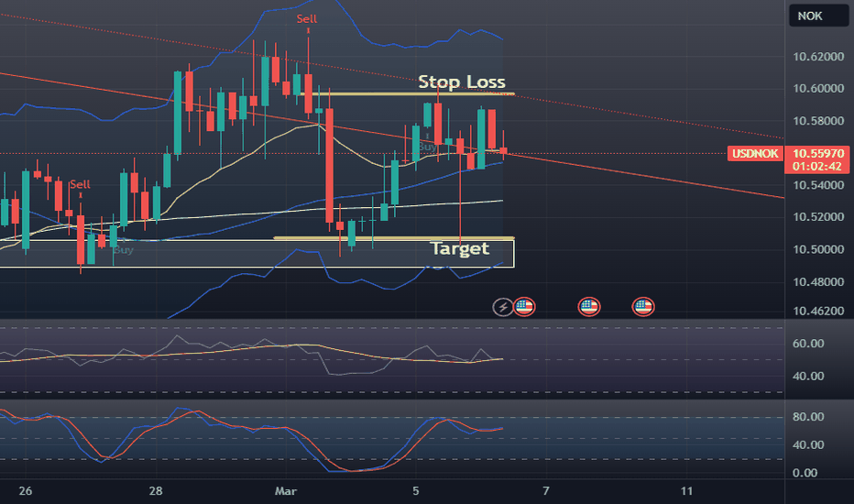Screen dimensions: 854x504
Task: Click the 60.00 level on RSI scale
Action: coord(808,344)
